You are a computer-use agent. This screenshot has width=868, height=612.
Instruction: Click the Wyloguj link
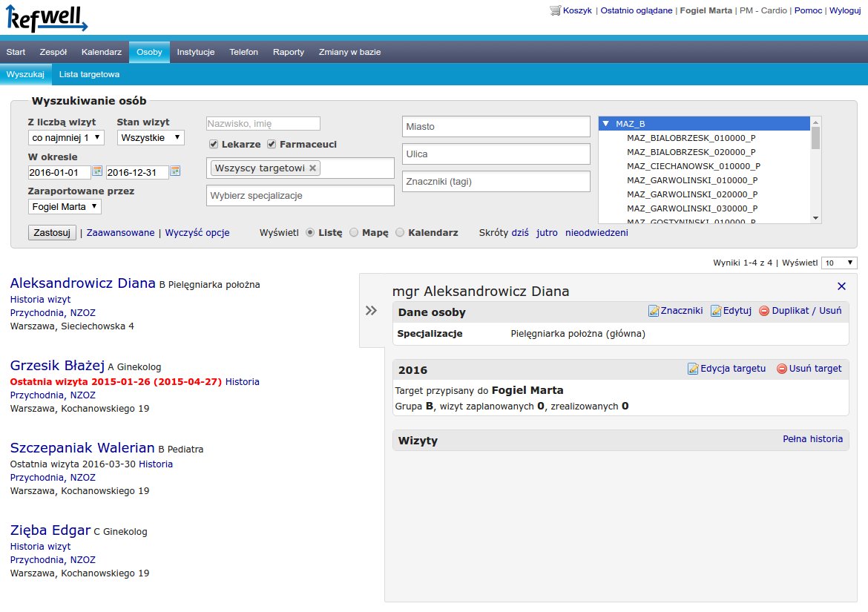click(x=845, y=10)
